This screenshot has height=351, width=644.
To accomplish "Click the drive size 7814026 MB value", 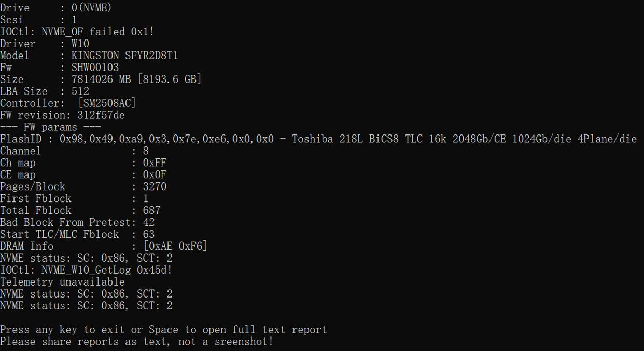I will coord(101,79).
